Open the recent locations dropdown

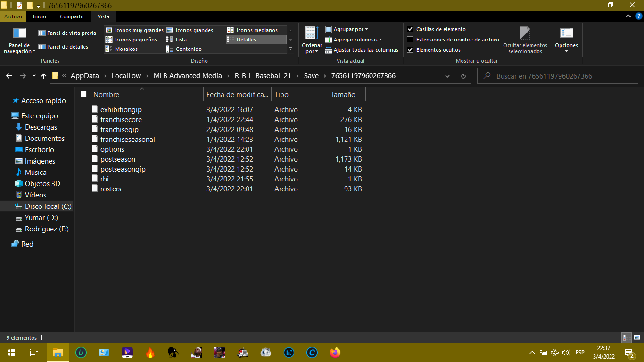(x=34, y=76)
